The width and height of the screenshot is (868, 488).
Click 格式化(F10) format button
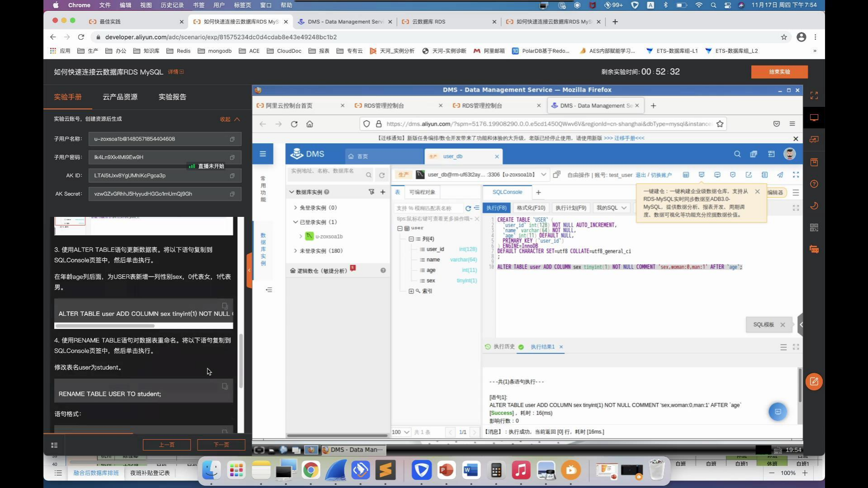(531, 208)
